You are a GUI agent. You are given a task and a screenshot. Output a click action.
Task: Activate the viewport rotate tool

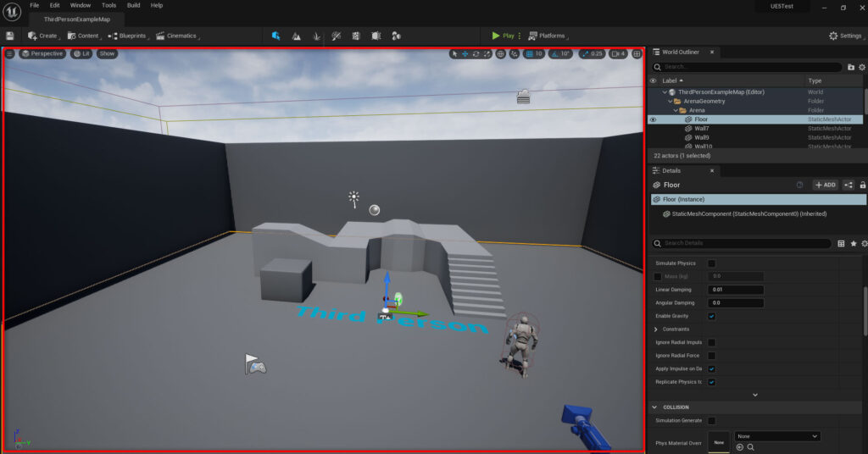pos(476,53)
